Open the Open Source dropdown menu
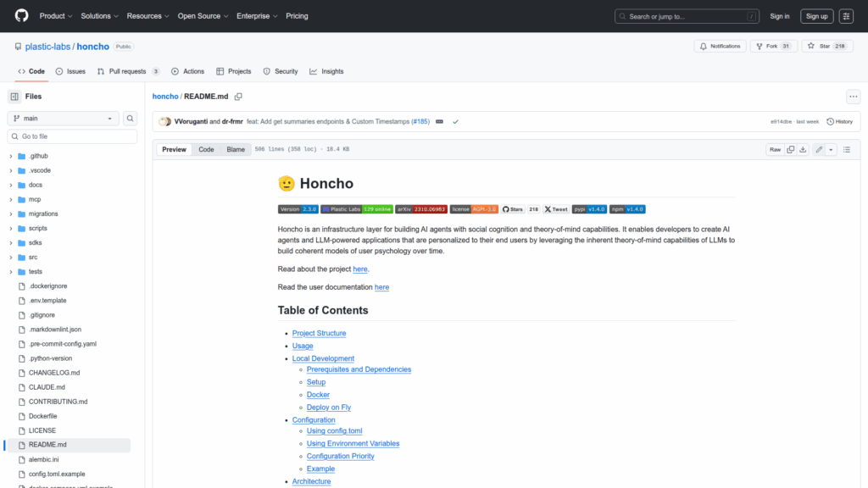 (203, 16)
